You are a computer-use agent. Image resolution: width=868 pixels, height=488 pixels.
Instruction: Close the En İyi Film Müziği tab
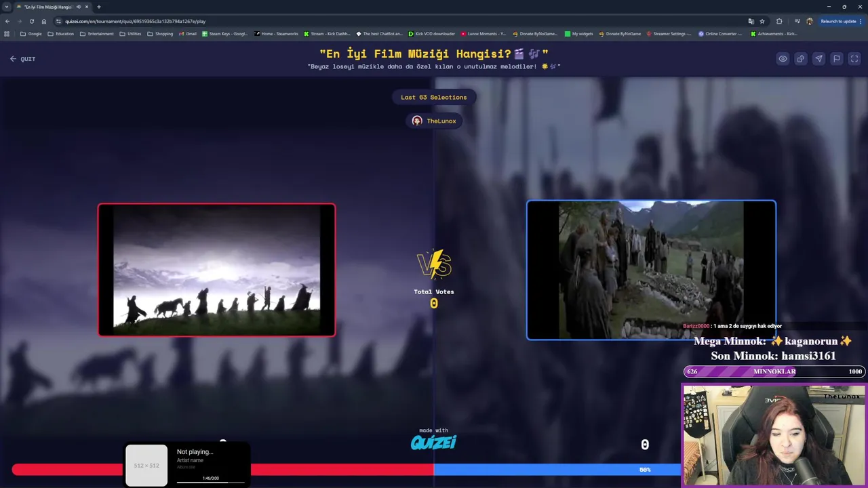click(x=87, y=7)
